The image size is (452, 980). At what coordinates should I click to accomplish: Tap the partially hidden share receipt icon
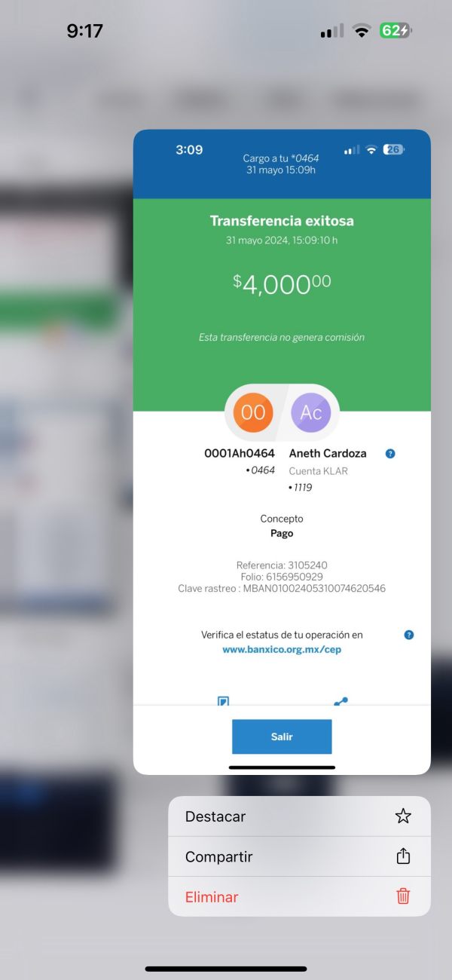point(341,701)
